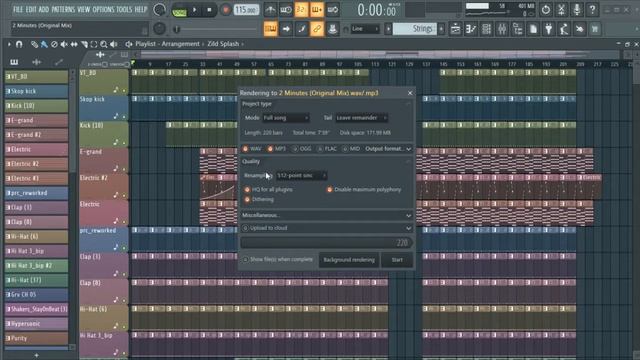This screenshot has width=640, height=360.
Task: Click the 115.000 tempo display
Action: 246,10
